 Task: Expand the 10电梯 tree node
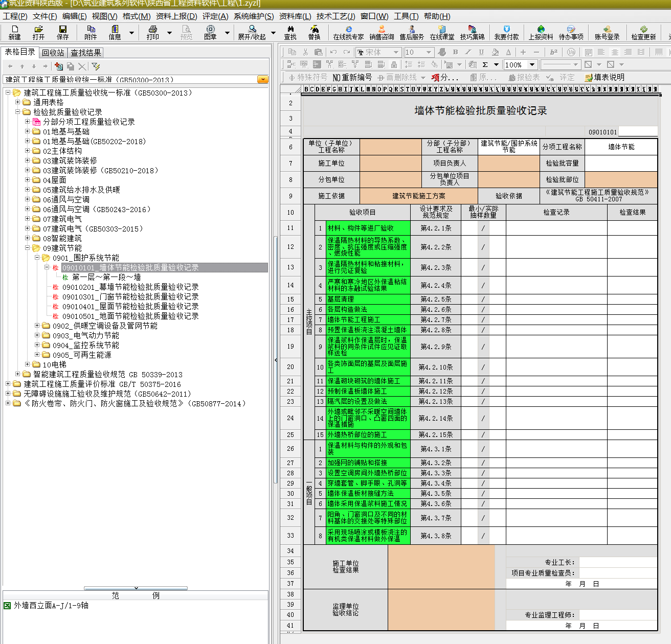(28, 364)
